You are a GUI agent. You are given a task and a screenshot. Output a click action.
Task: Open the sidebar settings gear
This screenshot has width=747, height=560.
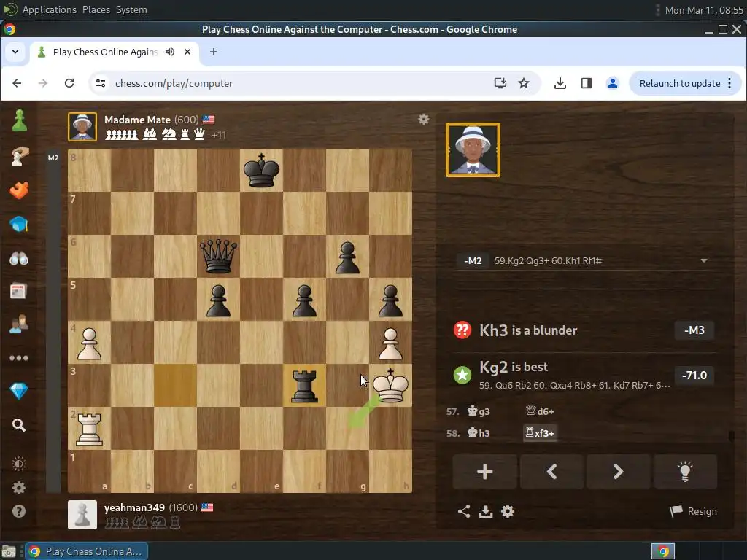tap(19, 488)
